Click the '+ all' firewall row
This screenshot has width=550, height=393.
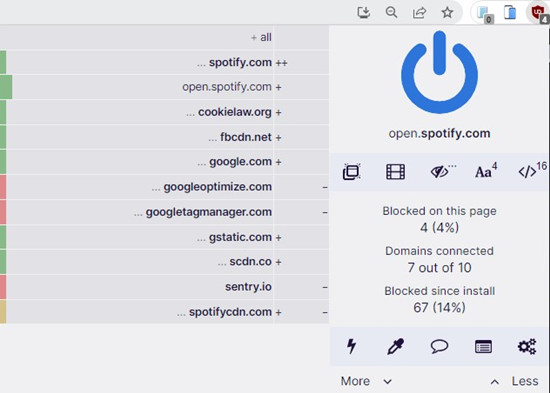tap(165, 37)
